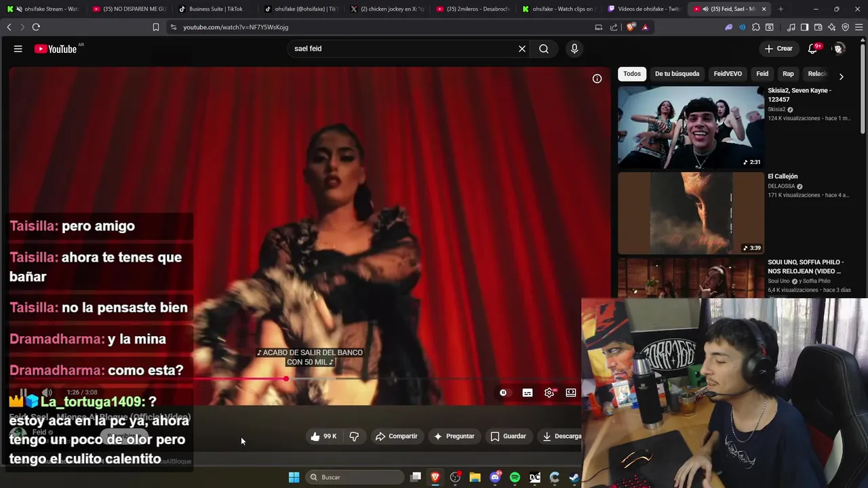Select the Rap filter chip
Image resolution: width=868 pixels, height=488 pixels.
[788, 74]
